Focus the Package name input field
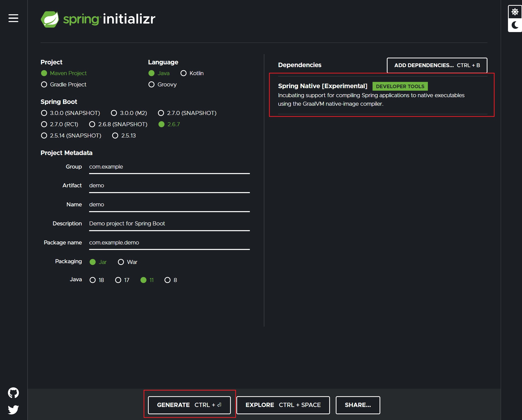The image size is (522, 420). [x=169, y=243]
